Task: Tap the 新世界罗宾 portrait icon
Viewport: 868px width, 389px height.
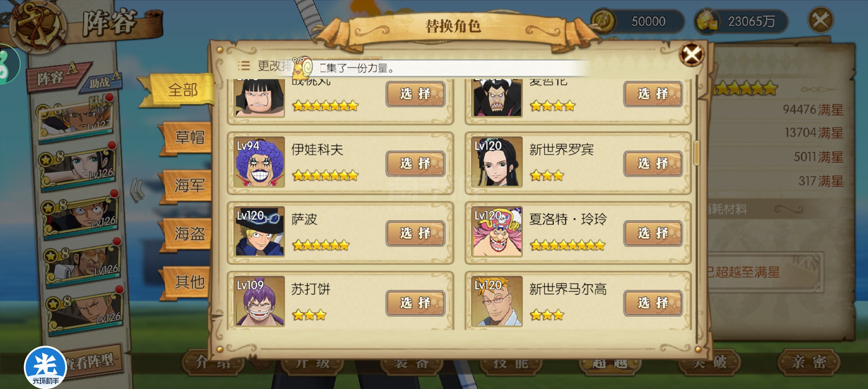Action: 497,162
